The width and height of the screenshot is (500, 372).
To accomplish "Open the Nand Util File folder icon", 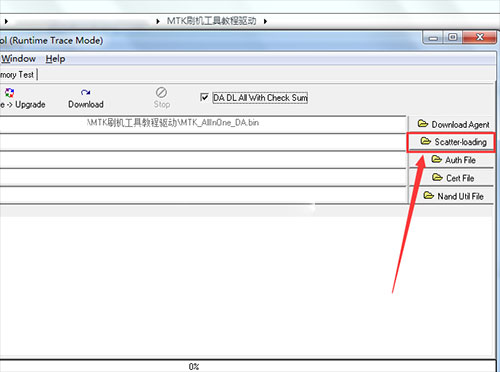I will (x=428, y=195).
